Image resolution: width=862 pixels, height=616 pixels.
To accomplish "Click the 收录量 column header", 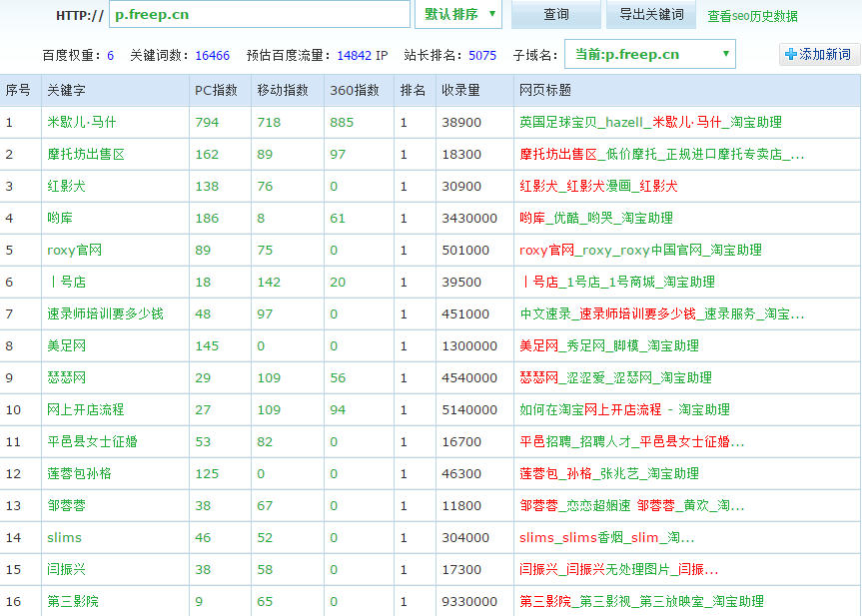I will (x=460, y=90).
